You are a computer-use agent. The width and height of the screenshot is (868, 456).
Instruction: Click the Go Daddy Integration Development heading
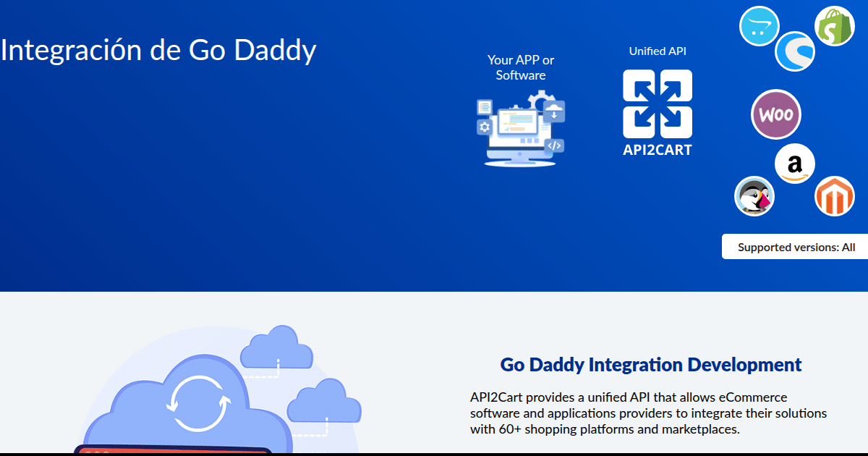click(x=651, y=364)
